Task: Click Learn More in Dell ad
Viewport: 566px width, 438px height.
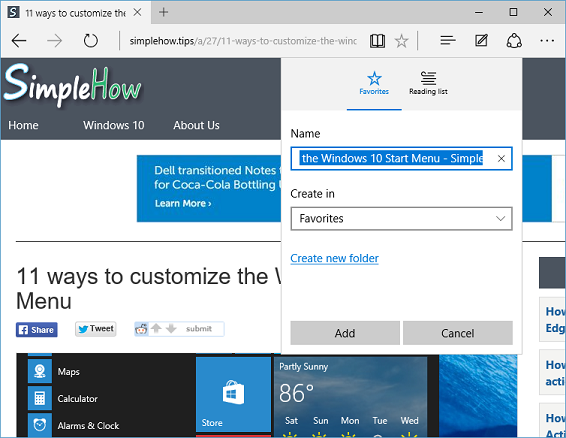Action: (x=183, y=203)
